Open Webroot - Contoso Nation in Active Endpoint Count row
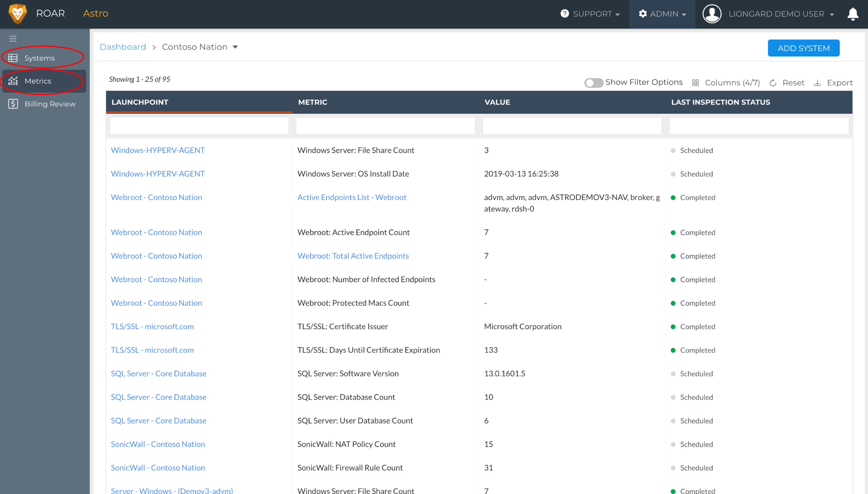868x494 pixels. coord(156,233)
